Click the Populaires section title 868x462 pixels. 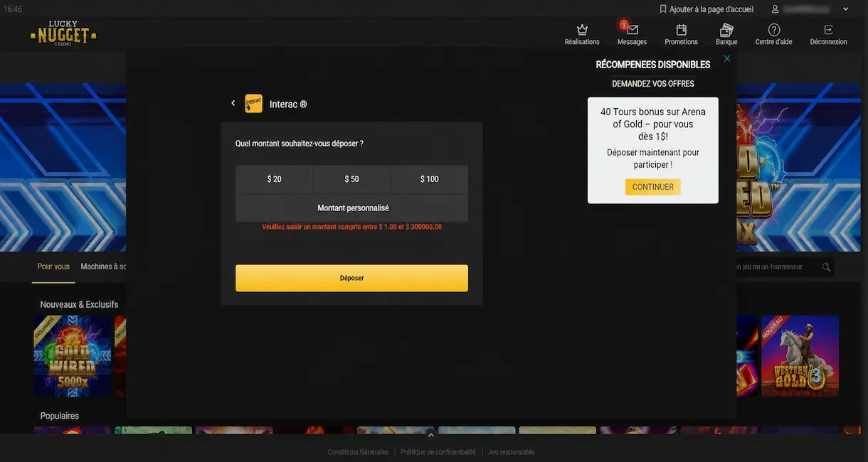60,416
